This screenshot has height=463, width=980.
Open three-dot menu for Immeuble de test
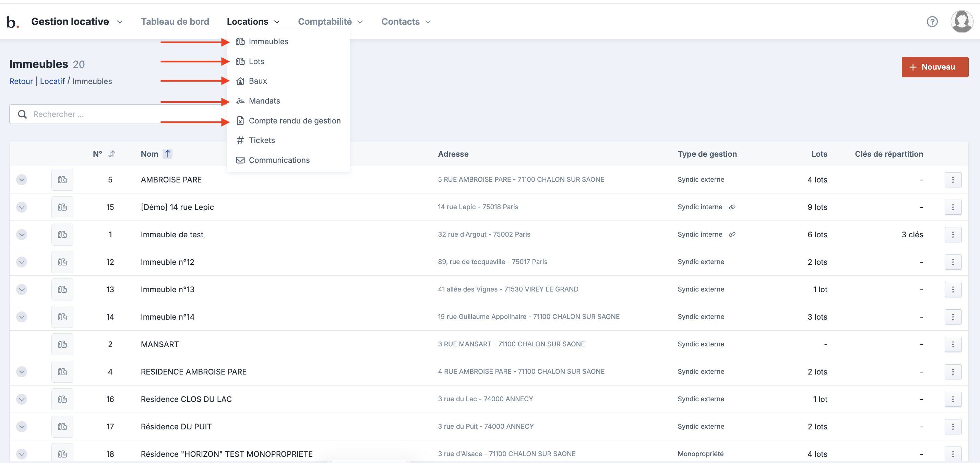click(x=953, y=234)
